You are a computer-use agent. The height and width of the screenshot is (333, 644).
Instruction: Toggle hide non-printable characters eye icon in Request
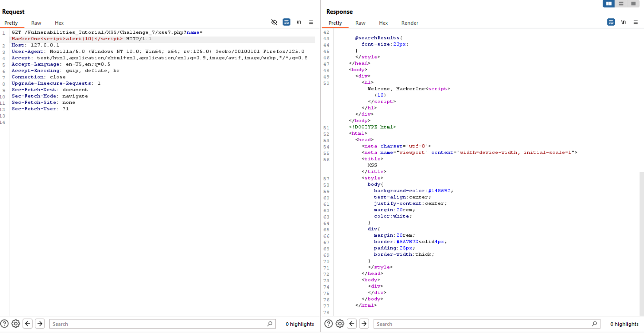pyautogui.click(x=274, y=22)
